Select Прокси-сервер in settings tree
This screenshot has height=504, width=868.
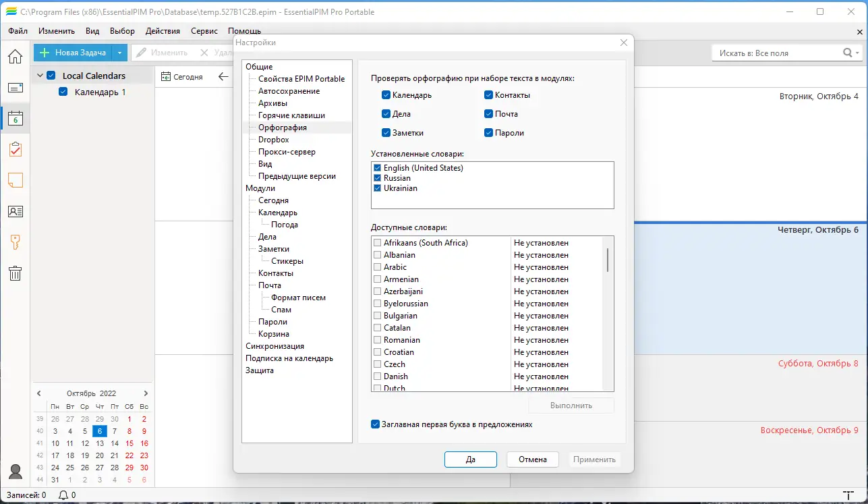pos(287,152)
